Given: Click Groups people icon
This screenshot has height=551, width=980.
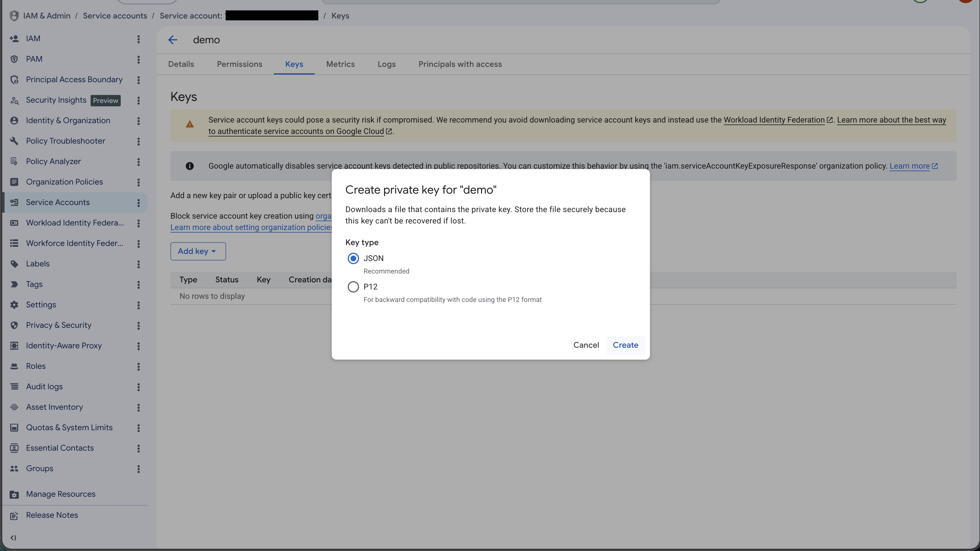Looking at the screenshot, I should [x=14, y=469].
